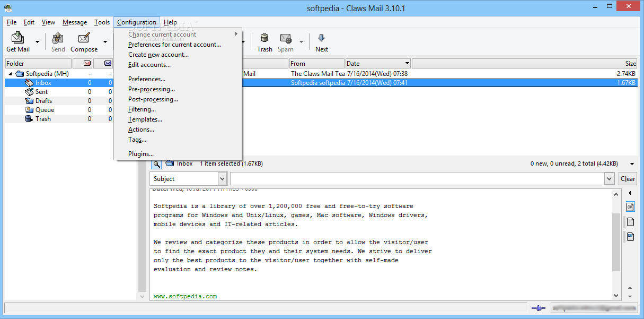Click the Spam toolbar icon
Viewport: 644px width, 319px height.
coord(286,38)
